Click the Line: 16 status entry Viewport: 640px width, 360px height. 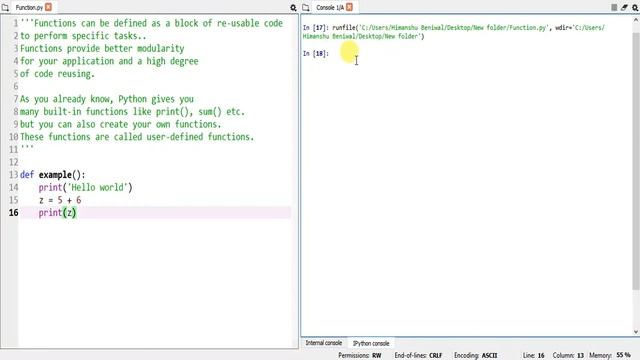pyautogui.click(x=533, y=356)
